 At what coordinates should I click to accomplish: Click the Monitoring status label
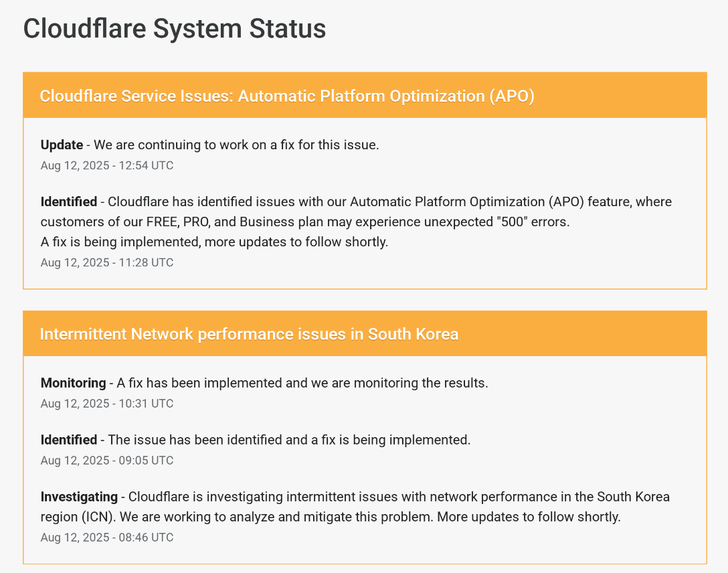[x=74, y=383]
